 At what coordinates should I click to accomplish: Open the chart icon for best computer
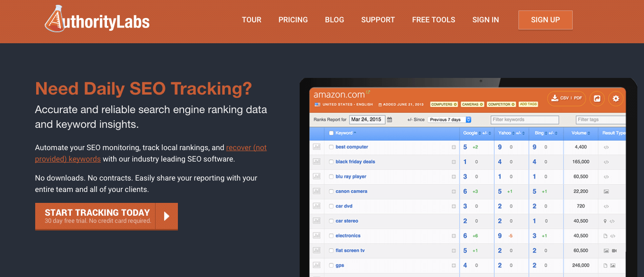pos(316,147)
